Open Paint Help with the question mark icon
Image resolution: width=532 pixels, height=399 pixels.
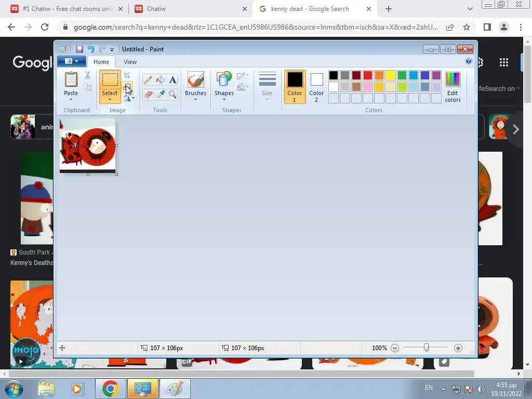[x=469, y=61]
